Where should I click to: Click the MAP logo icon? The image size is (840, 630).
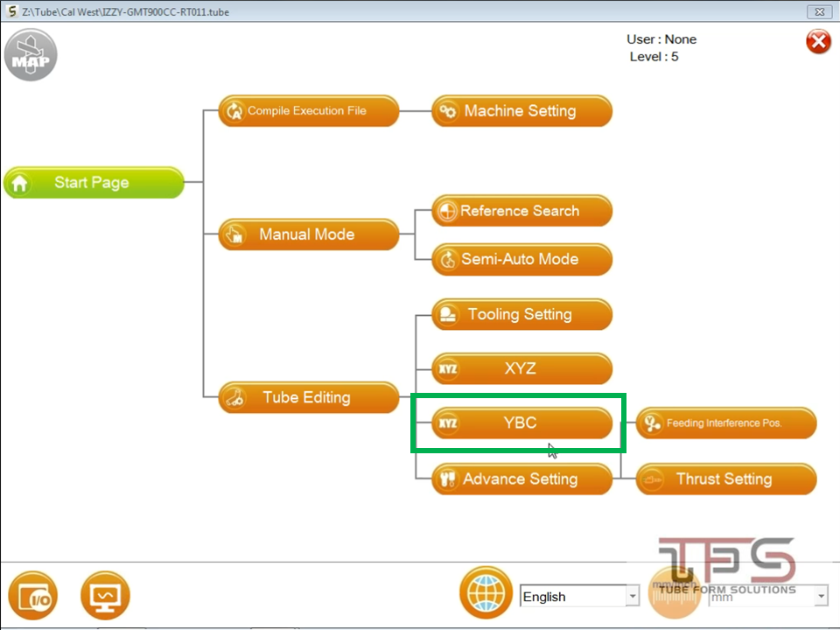31,56
